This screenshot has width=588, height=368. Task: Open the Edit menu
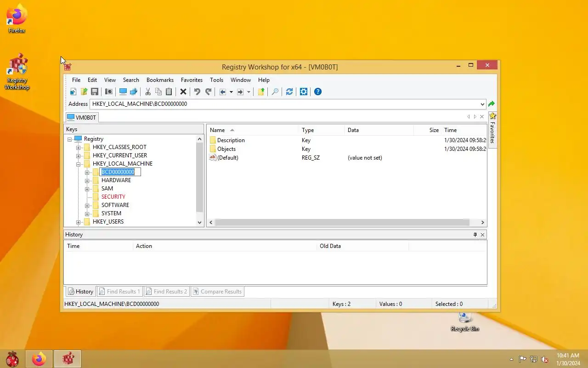click(x=92, y=80)
